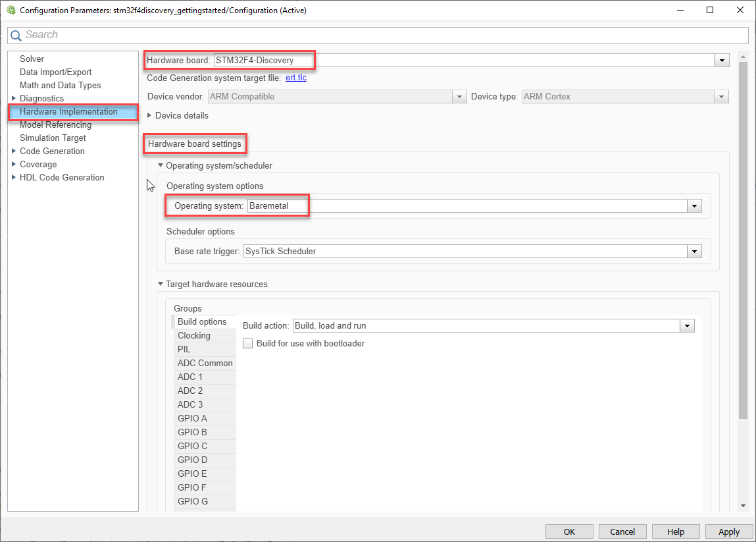Open the Hardware board dropdown
This screenshot has height=542, width=756.
(722, 61)
